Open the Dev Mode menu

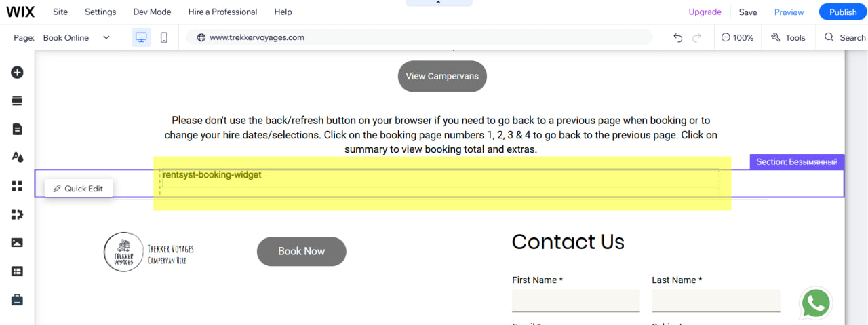152,12
